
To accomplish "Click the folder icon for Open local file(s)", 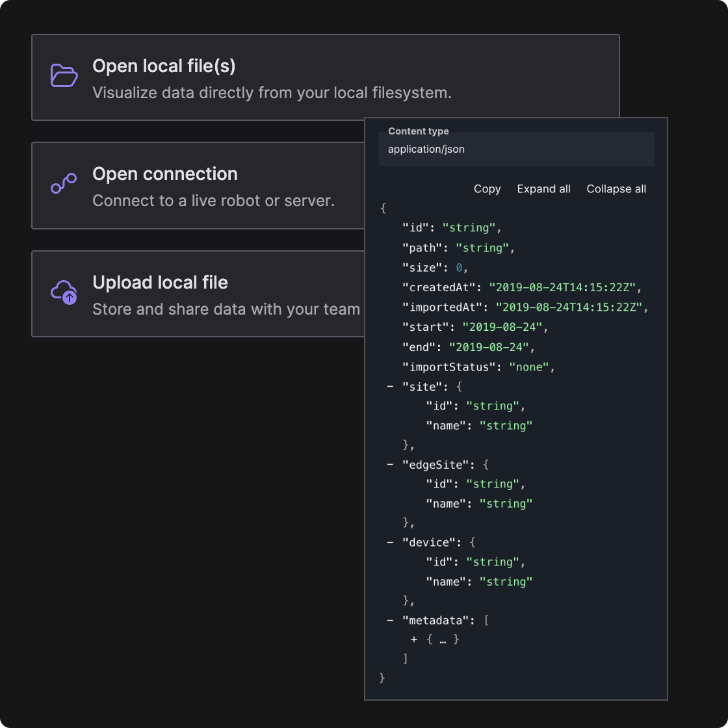I will (x=64, y=76).
